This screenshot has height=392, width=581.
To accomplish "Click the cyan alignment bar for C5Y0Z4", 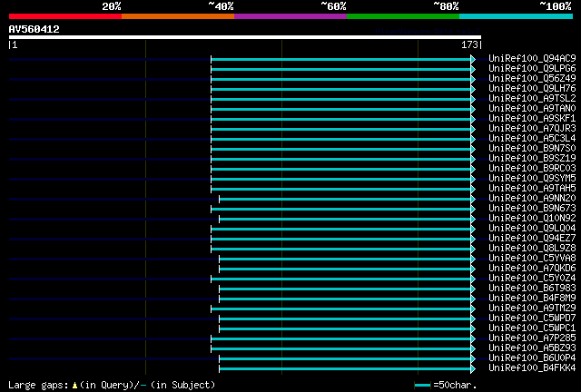I will pos(341,279).
